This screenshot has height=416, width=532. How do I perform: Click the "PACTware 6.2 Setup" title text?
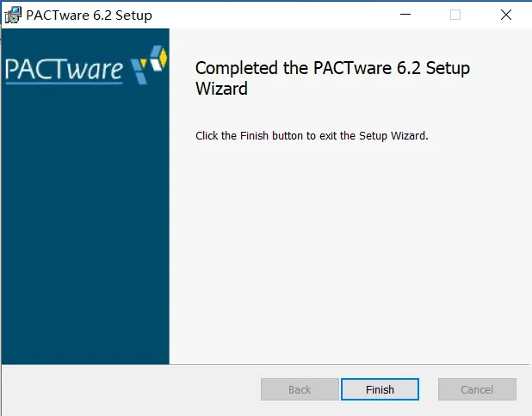[x=90, y=15]
